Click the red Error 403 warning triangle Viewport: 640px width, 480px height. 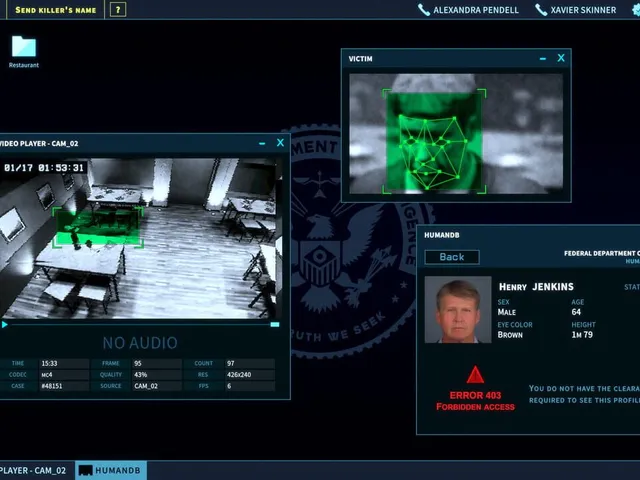coord(475,375)
